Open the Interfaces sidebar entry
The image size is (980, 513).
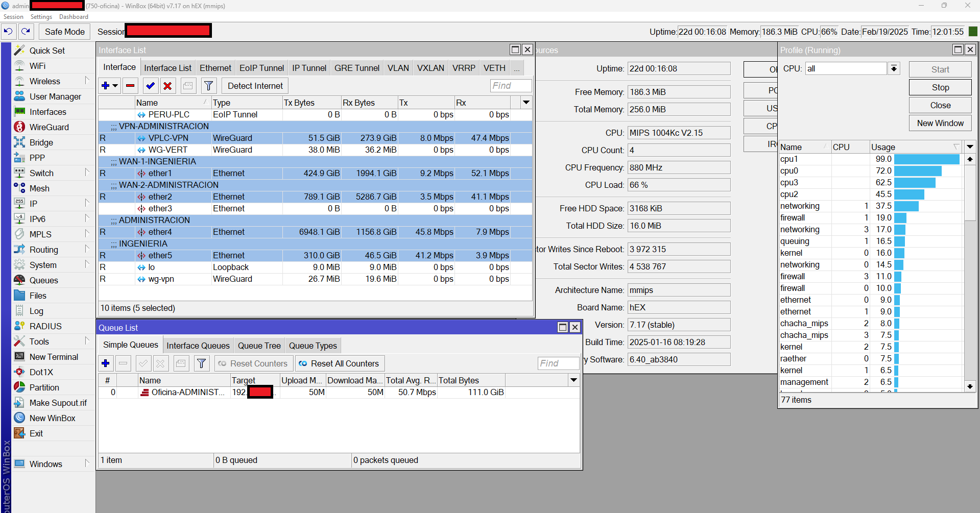point(47,112)
